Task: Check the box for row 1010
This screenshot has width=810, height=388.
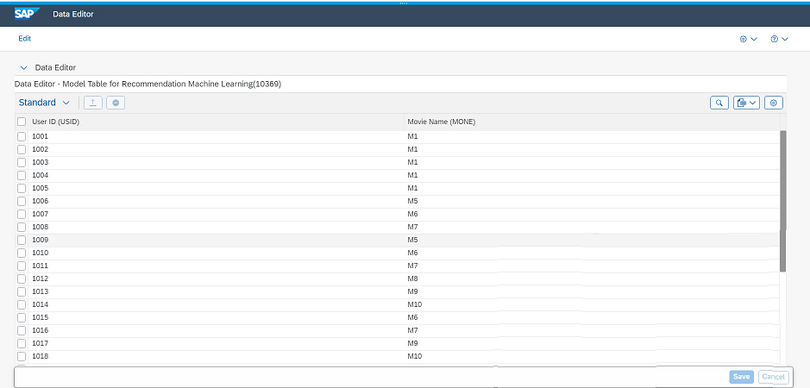Action: tap(22, 253)
